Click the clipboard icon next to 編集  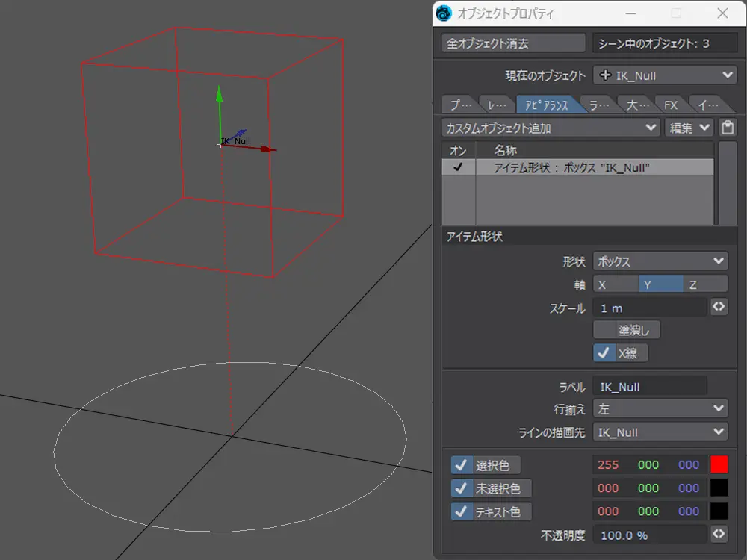click(728, 128)
